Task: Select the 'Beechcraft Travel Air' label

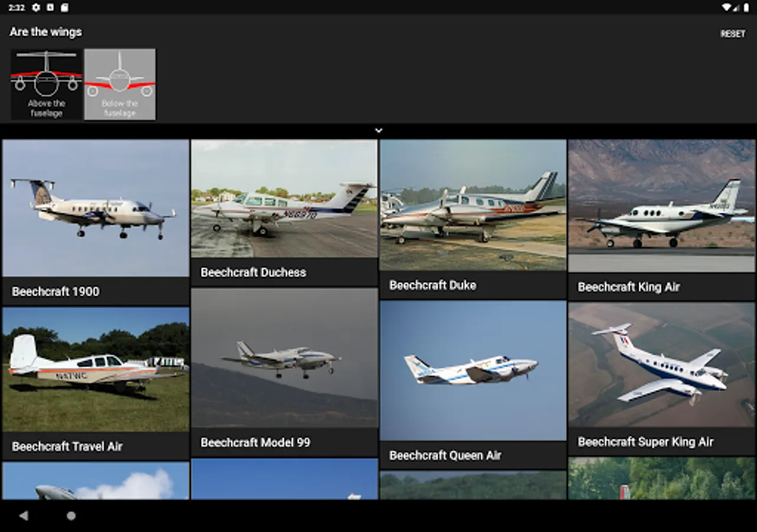Action: tap(67, 447)
